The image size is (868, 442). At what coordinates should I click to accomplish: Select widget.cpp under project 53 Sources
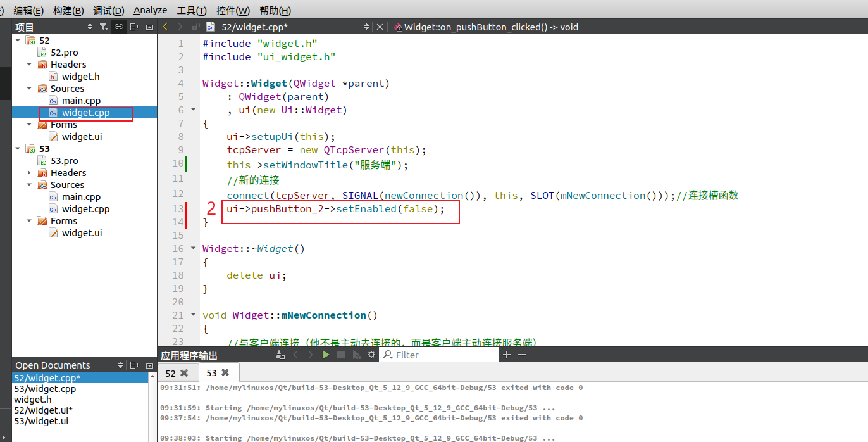(x=85, y=209)
